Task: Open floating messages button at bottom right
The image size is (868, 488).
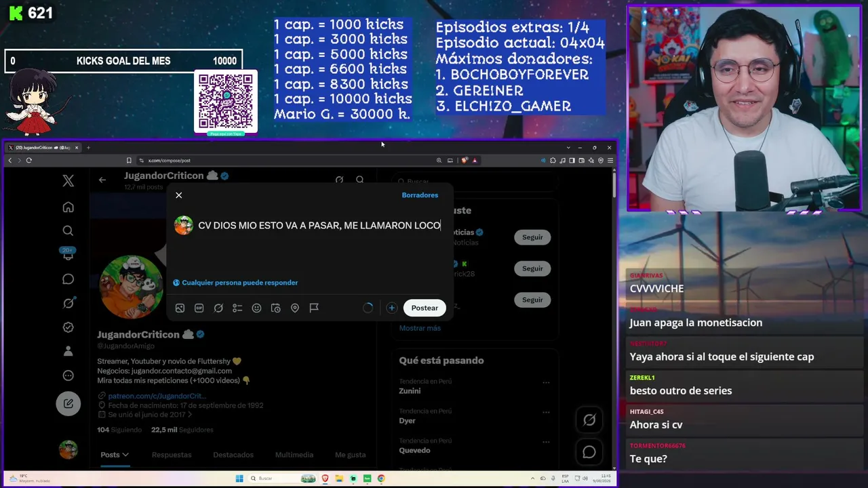Action: [x=589, y=452]
